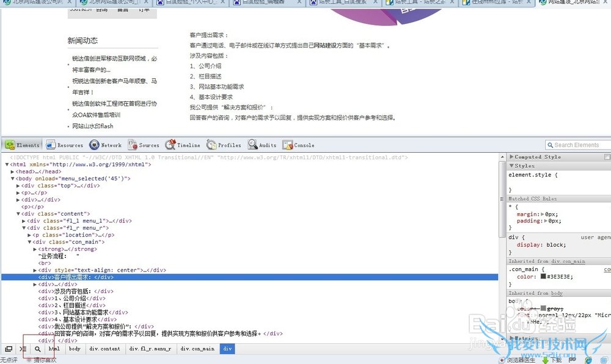This screenshot has height=364, width=611.
Task: Open the div.con_main inherited-from link
Action: (x=568, y=261)
